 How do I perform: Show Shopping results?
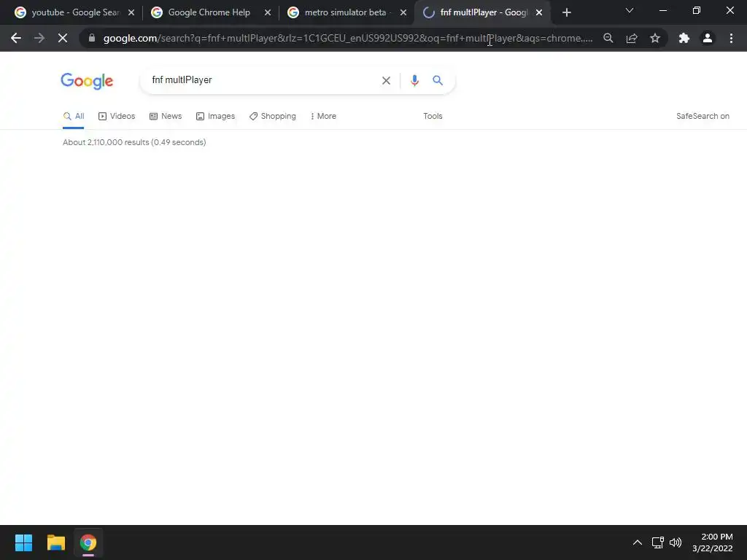point(273,116)
